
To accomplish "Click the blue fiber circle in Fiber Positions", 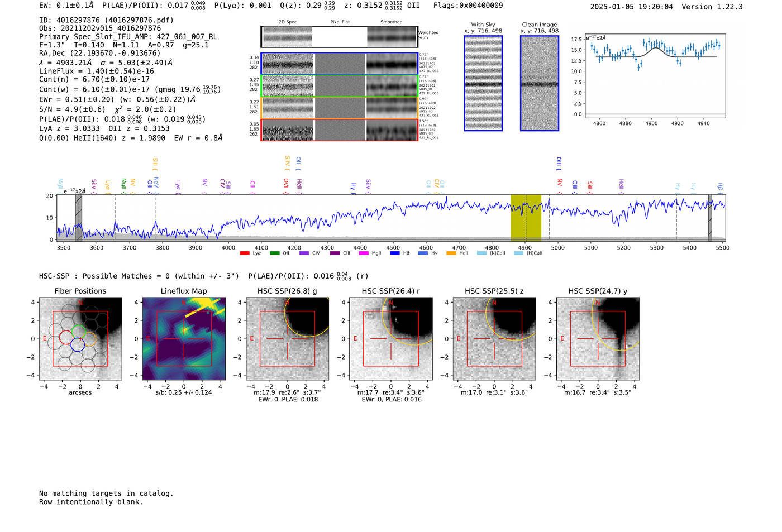I will (78, 344).
